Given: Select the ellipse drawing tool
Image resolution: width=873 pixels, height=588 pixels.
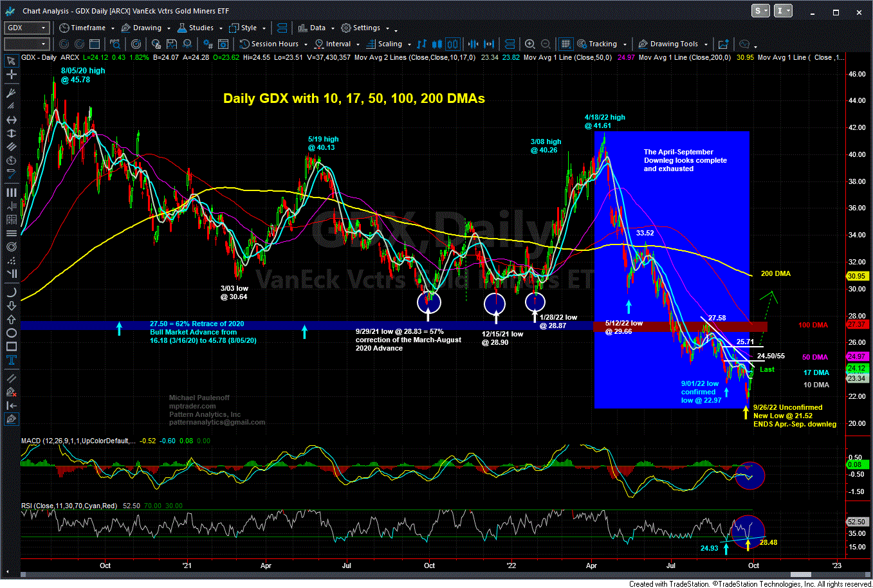Looking at the screenshot, I should pos(11,333).
